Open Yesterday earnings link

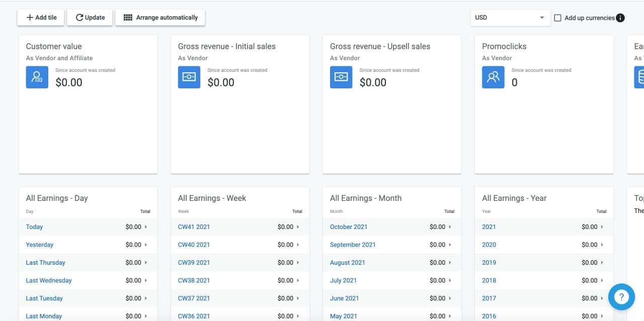coord(40,245)
